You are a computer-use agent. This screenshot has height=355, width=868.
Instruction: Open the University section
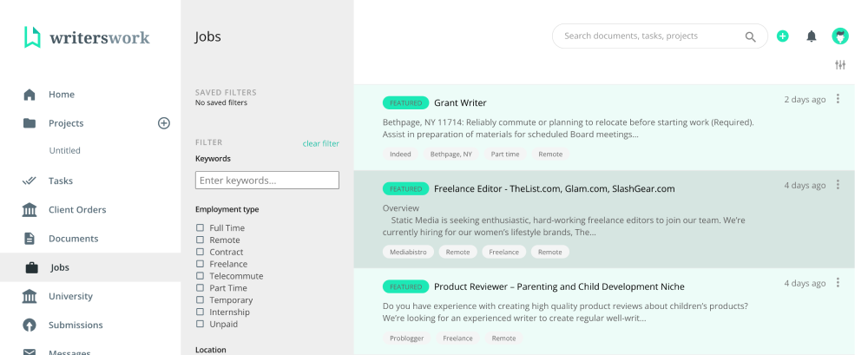(70, 296)
